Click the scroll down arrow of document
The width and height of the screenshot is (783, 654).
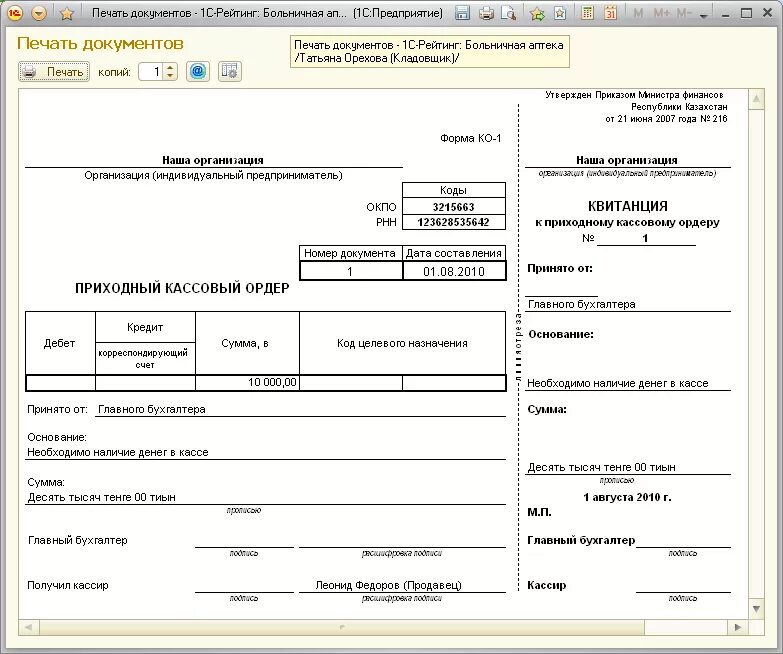pyautogui.click(x=757, y=609)
